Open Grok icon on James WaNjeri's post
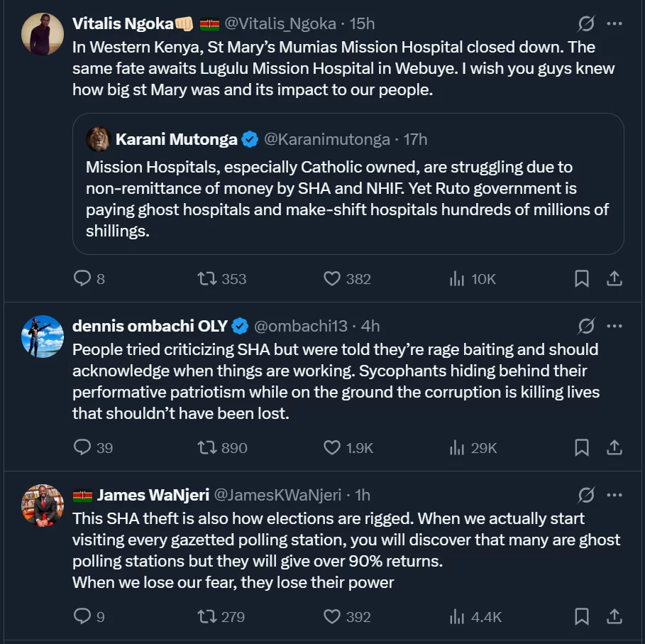 [586, 495]
